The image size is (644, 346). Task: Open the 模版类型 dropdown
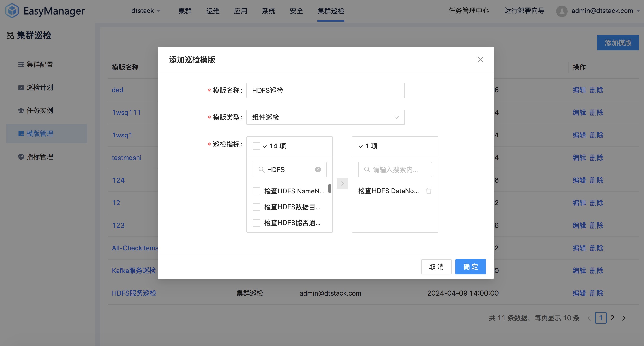pyautogui.click(x=325, y=117)
